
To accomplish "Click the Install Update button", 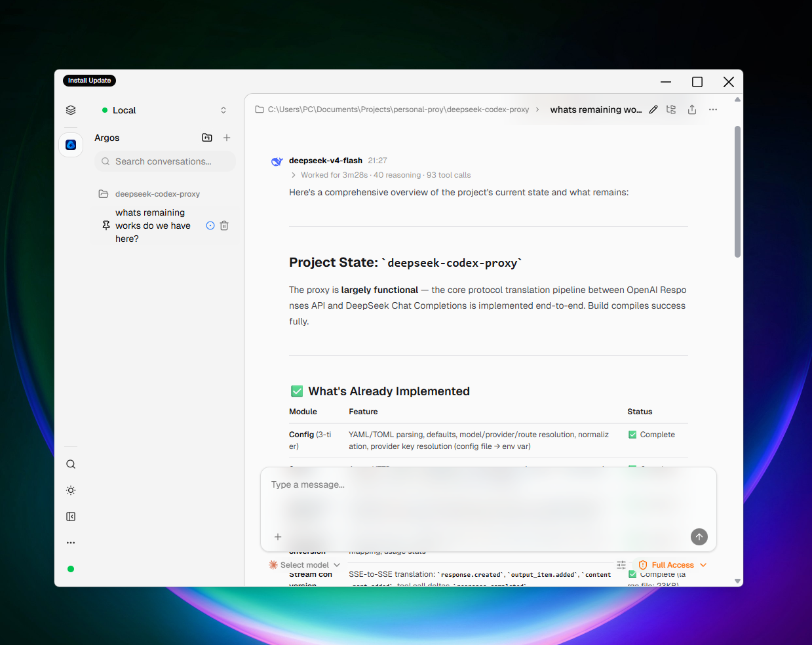I will point(89,81).
